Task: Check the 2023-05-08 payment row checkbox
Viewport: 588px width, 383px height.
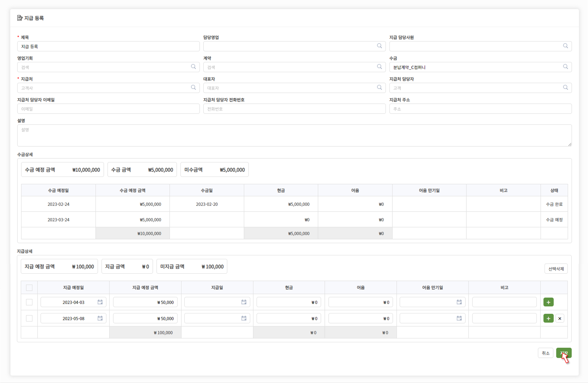Action: click(x=29, y=318)
